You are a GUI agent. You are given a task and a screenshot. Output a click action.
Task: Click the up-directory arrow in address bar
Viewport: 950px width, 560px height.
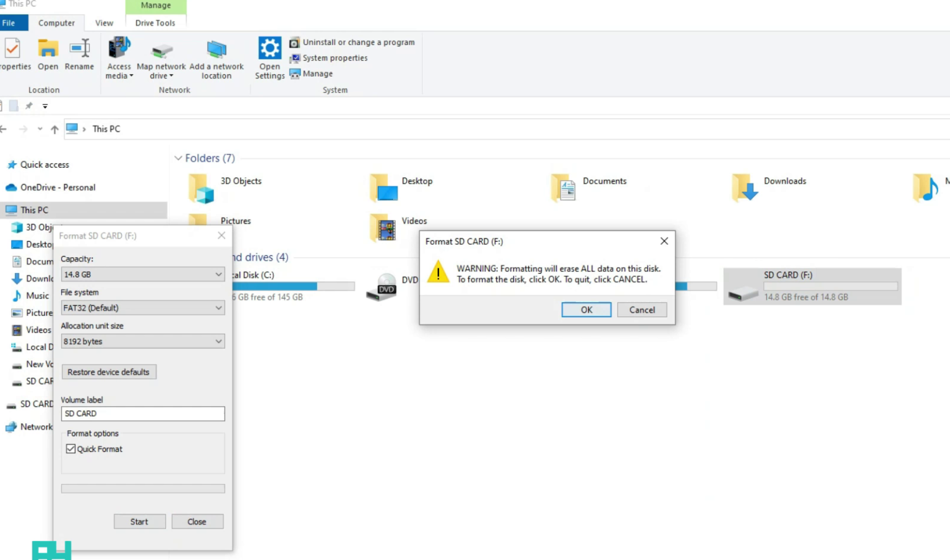pyautogui.click(x=54, y=129)
